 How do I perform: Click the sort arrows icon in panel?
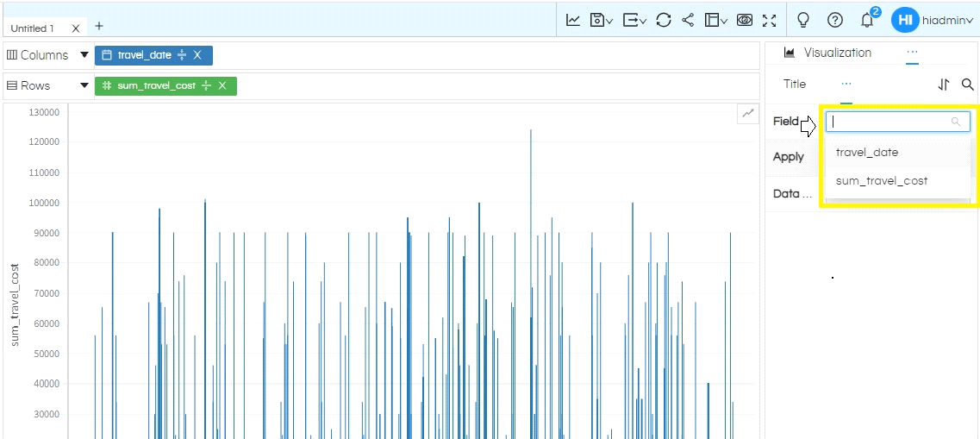[944, 85]
